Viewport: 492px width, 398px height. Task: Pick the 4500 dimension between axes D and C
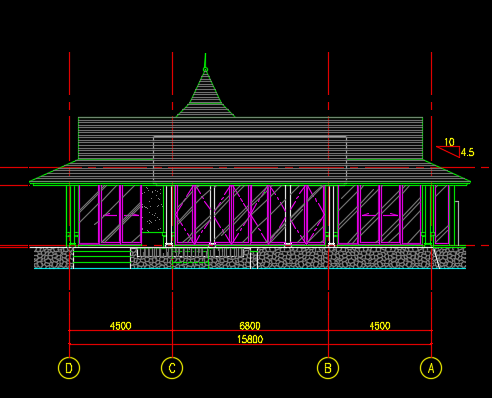120,325
